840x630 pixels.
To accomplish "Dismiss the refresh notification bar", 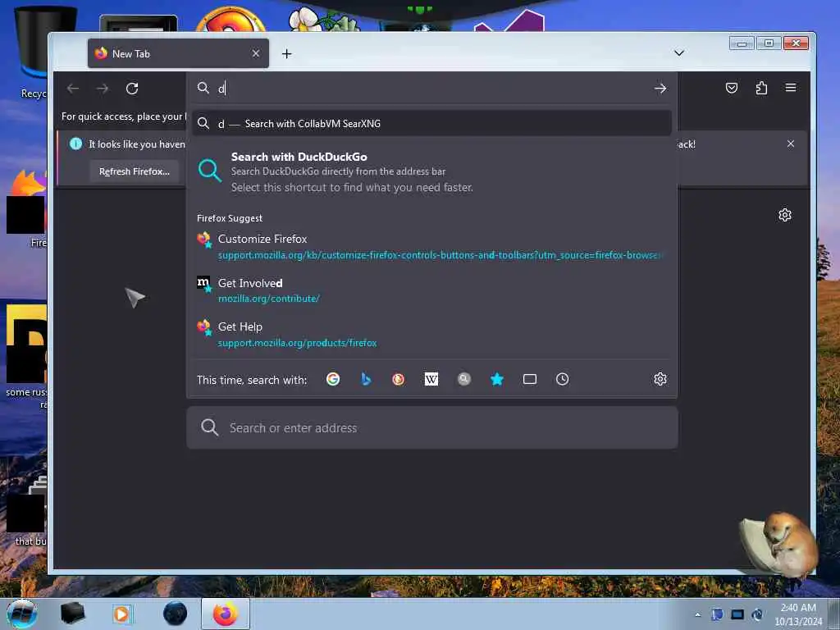I will click(790, 144).
